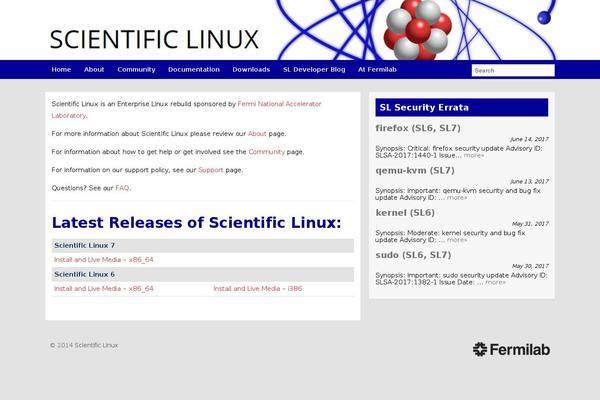The image size is (600, 400).
Task: Click the SL Security Errata heading
Action: pos(461,108)
